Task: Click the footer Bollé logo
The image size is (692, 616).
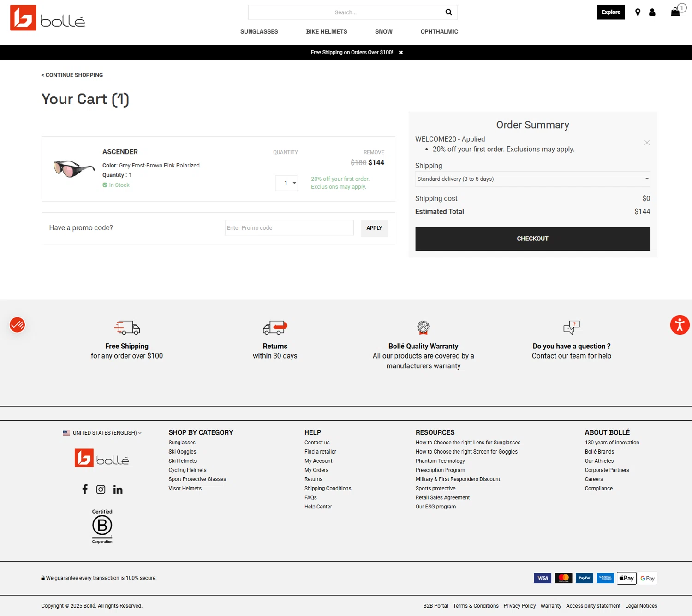Action: [102, 458]
